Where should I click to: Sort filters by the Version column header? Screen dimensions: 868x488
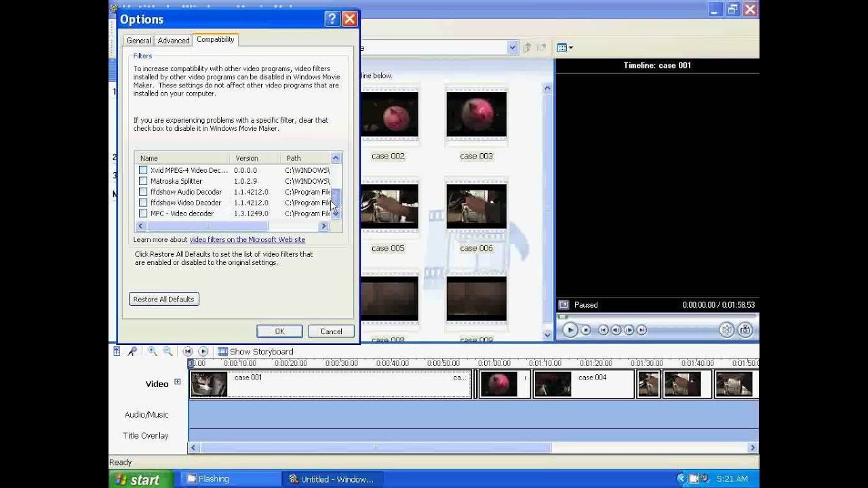tap(254, 158)
